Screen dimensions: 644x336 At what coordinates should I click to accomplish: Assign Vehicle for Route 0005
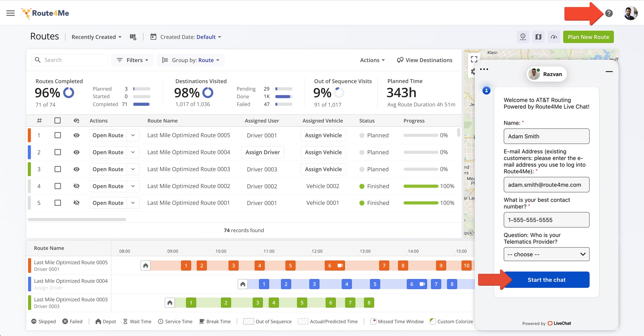[323, 135]
